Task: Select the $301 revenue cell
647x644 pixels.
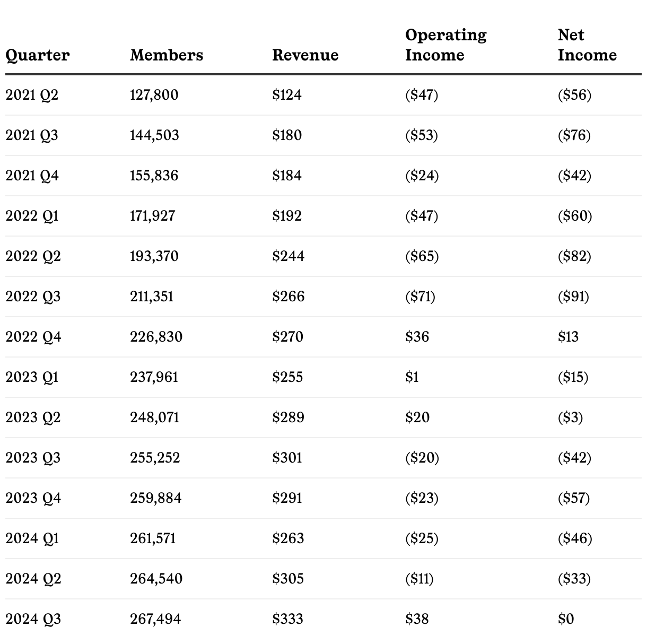Action: coord(287,458)
